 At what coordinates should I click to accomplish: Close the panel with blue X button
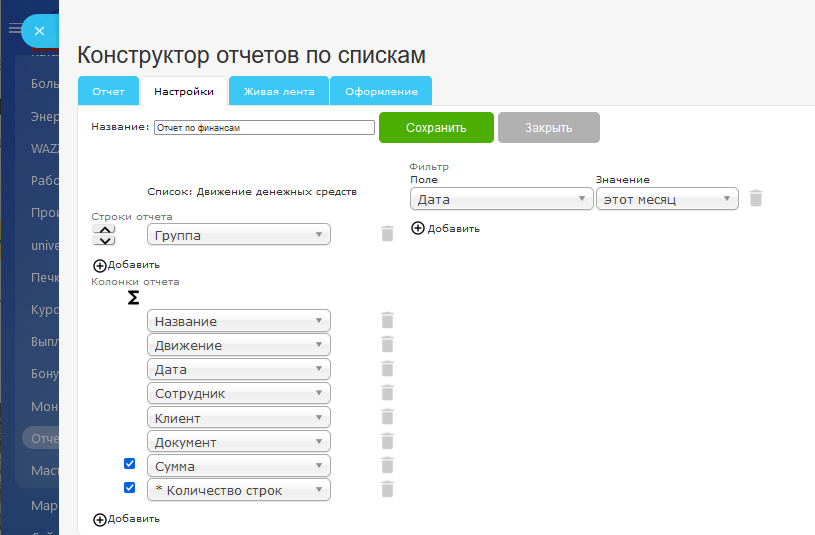[39, 31]
